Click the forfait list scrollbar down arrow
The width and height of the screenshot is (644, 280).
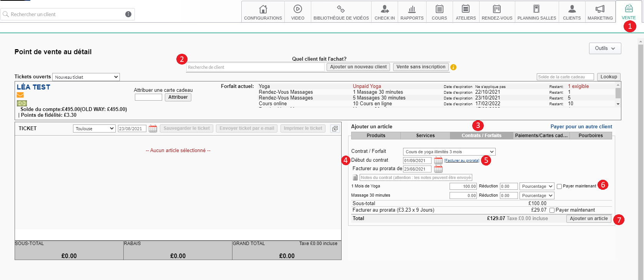tap(618, 104)
